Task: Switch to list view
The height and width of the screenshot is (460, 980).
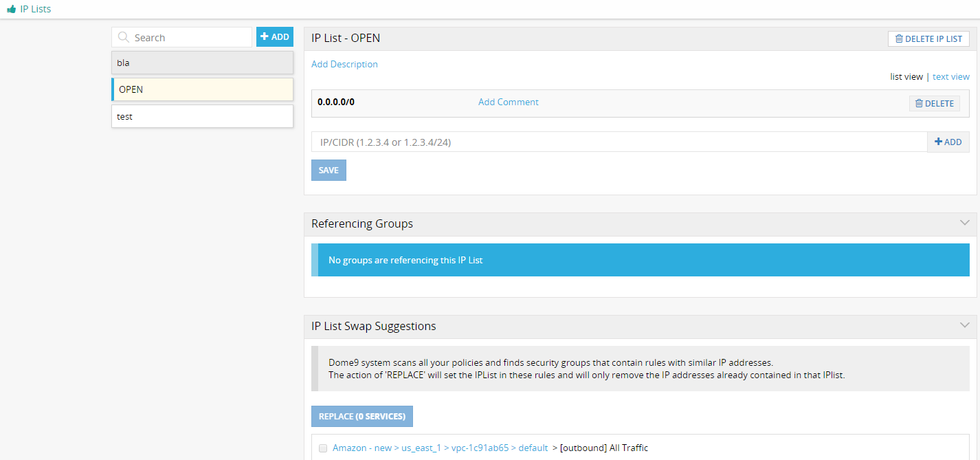Action: [x=906, y=77]
